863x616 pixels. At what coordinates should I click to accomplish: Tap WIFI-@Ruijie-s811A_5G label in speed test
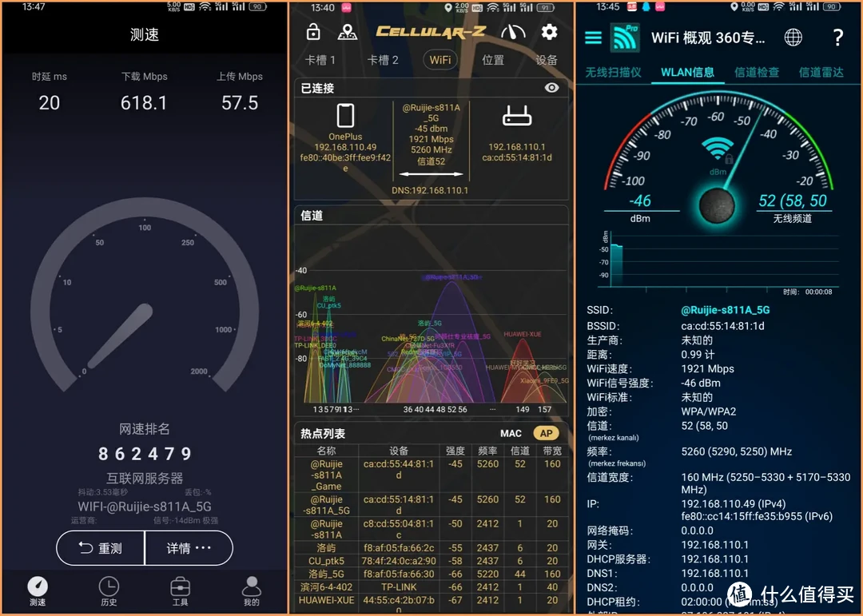coord(144,507)
